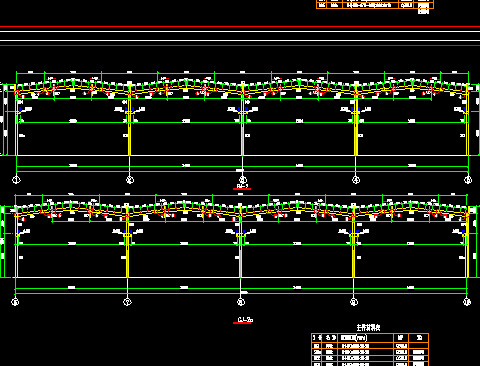Select the title label under the upper frame elevation

click(243, 186)
